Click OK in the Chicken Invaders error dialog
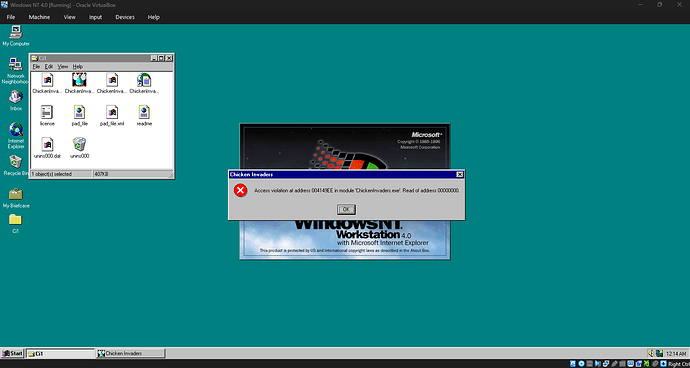 346,210
